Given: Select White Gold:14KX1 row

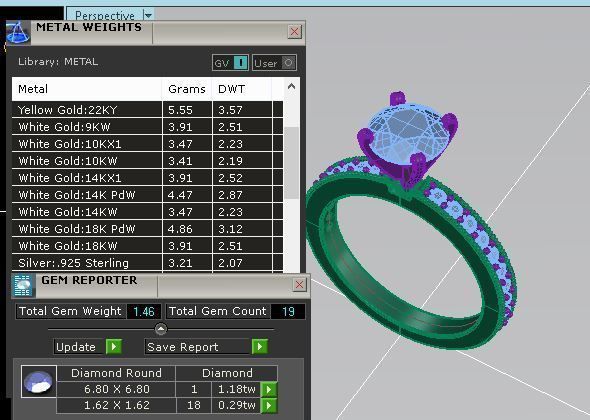Looking at the screenshot, I should pos(148,178).
